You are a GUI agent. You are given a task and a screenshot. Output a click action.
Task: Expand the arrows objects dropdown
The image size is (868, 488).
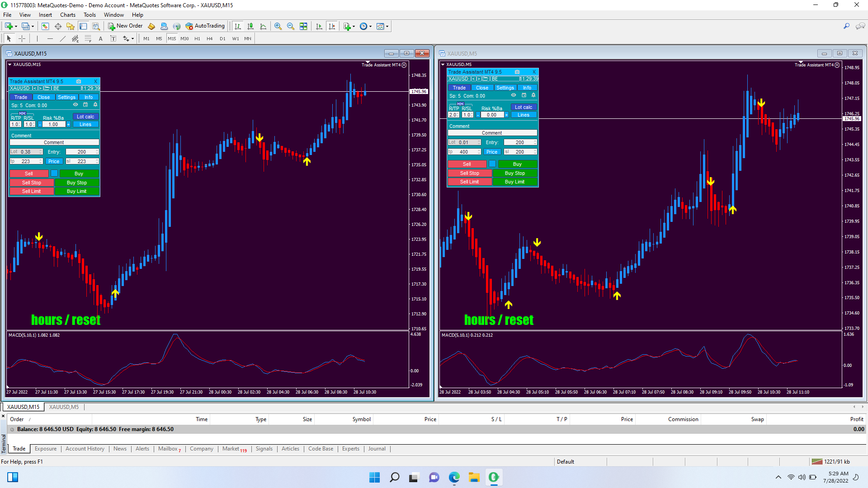coord(132,39)
